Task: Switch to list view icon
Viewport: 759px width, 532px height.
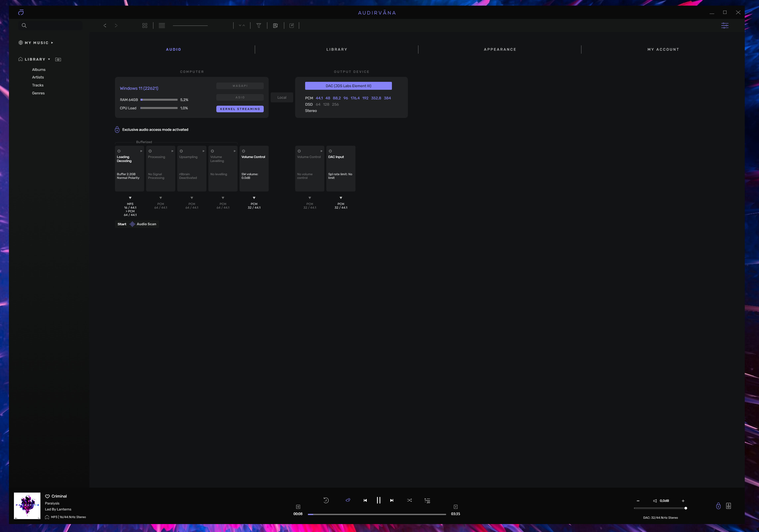Action: [162, 26]
